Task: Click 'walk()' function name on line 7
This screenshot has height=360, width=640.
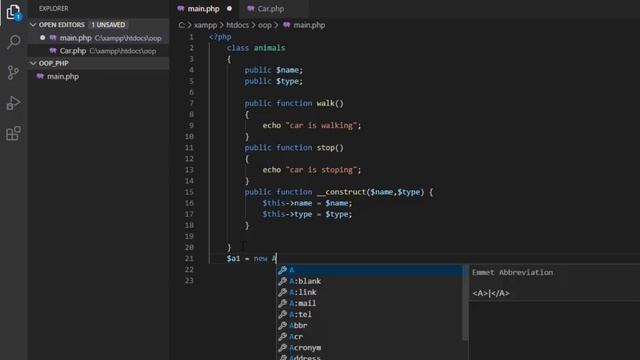Action: click(330, 103)
